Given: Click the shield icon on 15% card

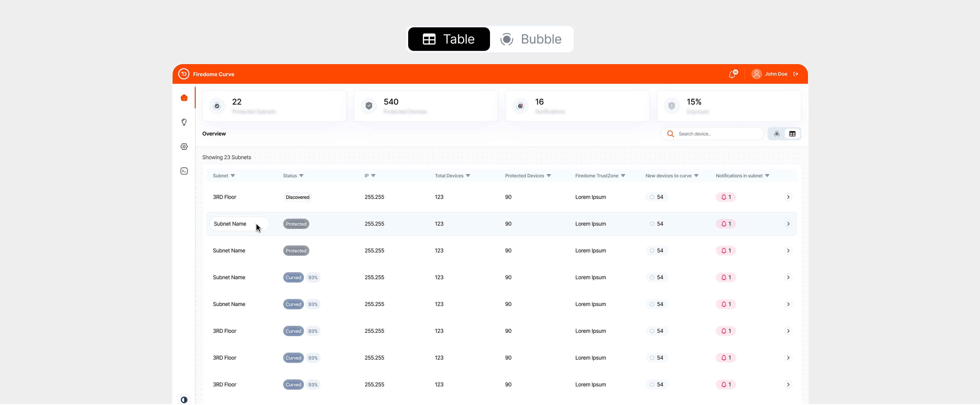Looking at the screenshot, I should [671, 106].
